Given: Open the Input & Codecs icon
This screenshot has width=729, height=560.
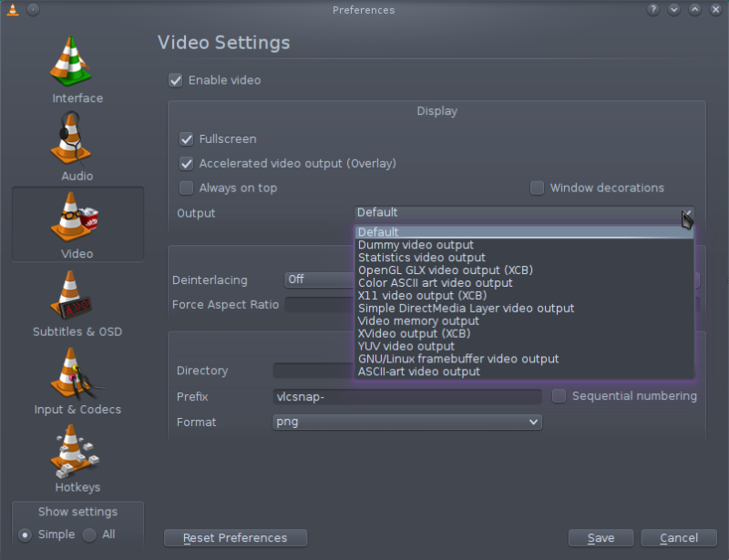Looking at the screenshot, I should click(x=75, y=373).
